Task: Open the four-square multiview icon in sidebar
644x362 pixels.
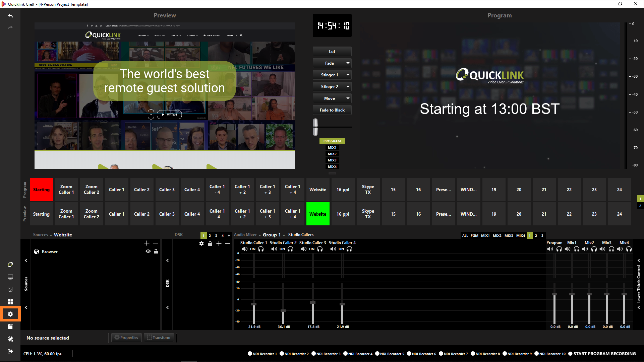Action: coord(10,302)
